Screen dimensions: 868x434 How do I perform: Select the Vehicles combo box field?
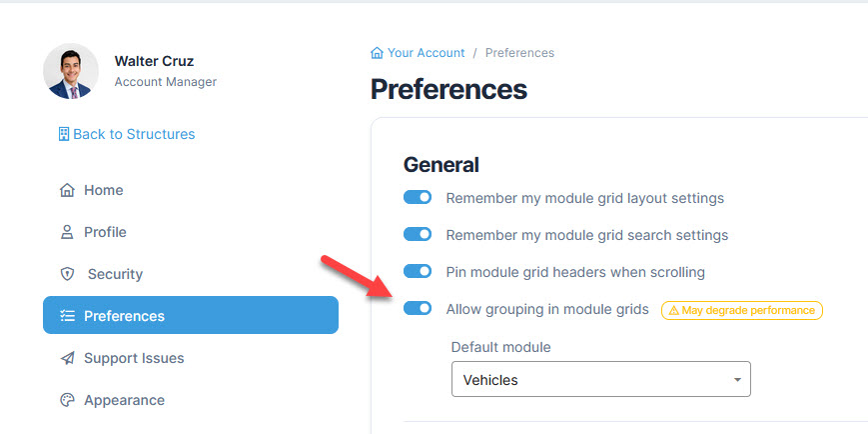(601, 380)
